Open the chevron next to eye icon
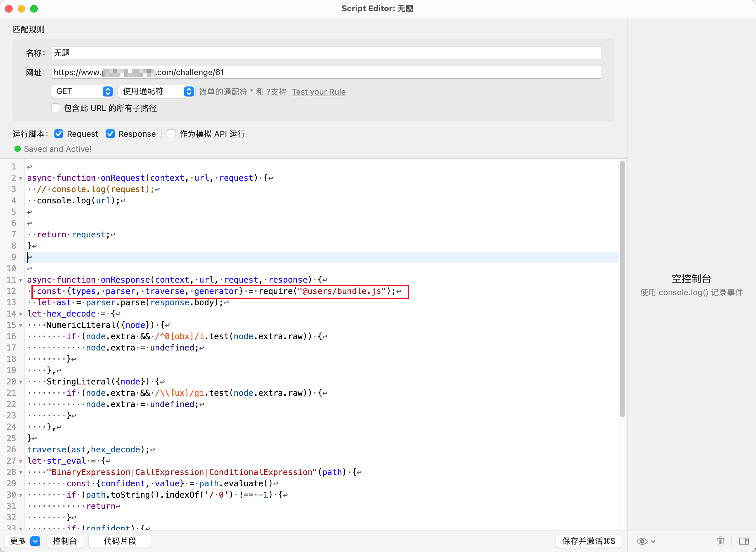Viewport: 756px width, 552px height. click(653, 541)
